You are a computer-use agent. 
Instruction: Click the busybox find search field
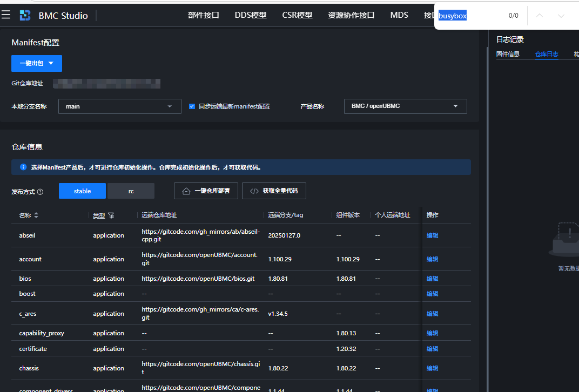pos(470,16)
